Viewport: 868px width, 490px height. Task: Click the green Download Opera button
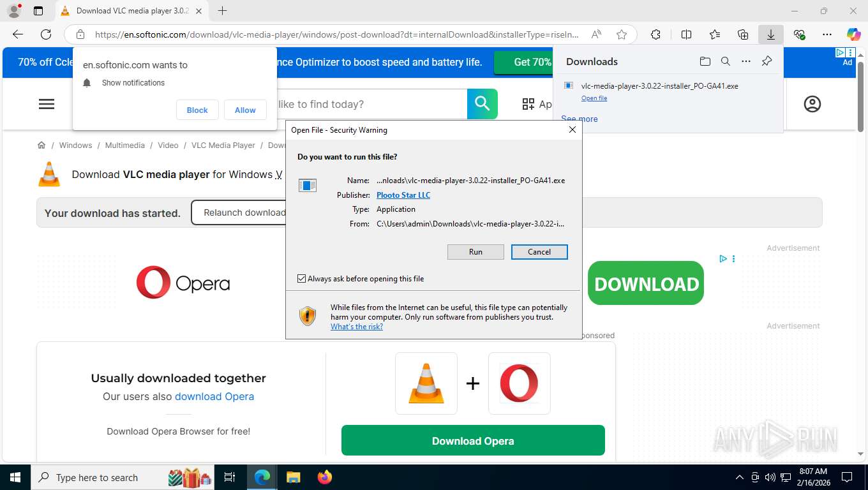473,441
